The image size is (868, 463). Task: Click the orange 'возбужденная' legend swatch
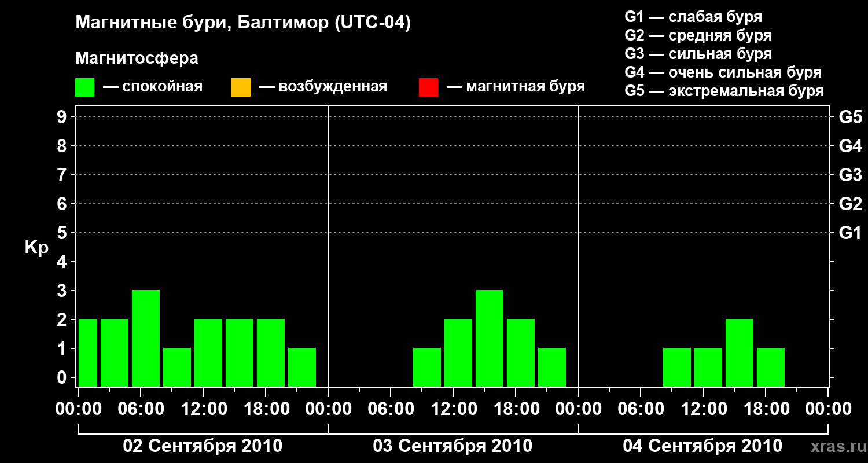click(241, 87)
